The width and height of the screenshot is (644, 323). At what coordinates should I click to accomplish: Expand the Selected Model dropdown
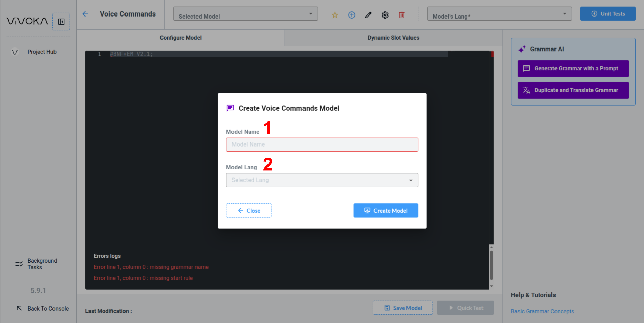pyautogui.click(x=245, y=14)
